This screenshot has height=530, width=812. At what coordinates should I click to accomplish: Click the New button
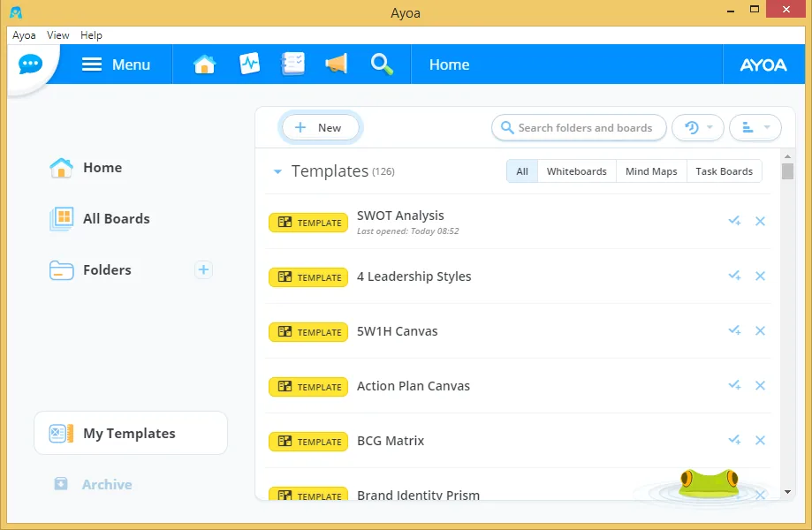pos(320,127)
